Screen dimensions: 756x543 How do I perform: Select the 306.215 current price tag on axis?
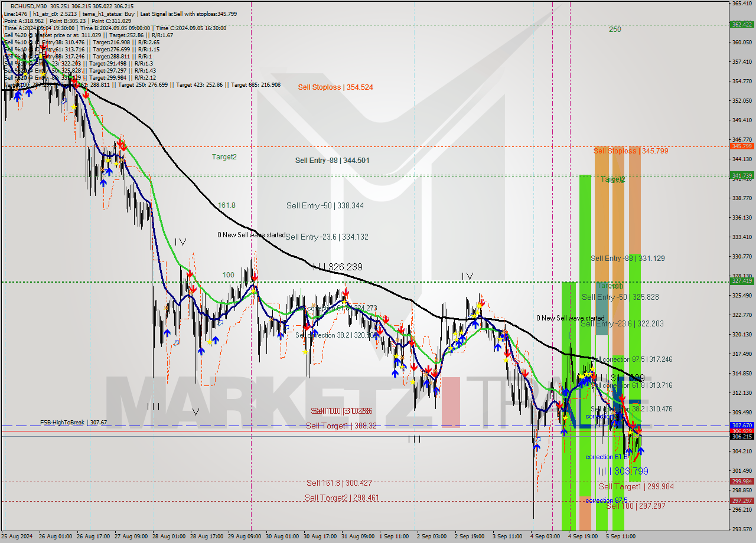click(x=741, y=436)
